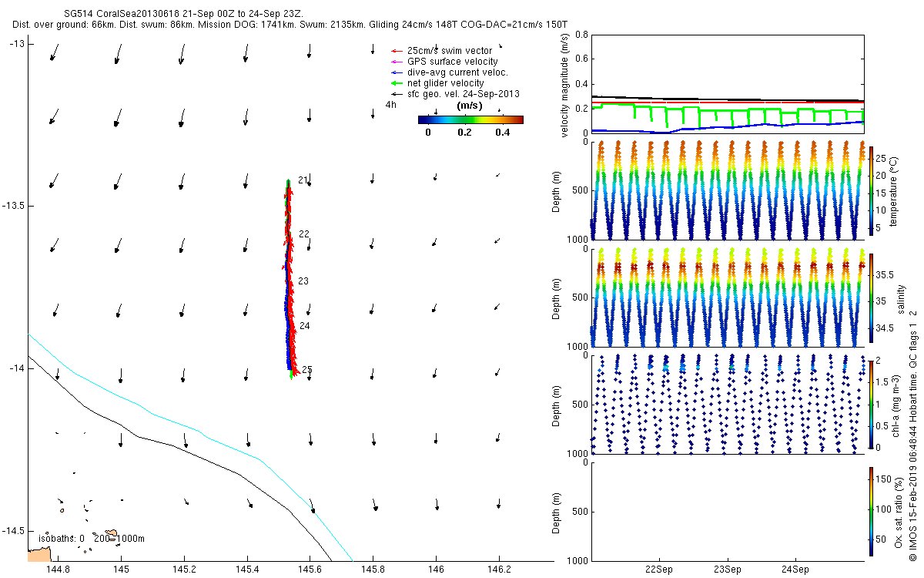
Task: Click the -14.5 latitude tick label
Action: 13,530
